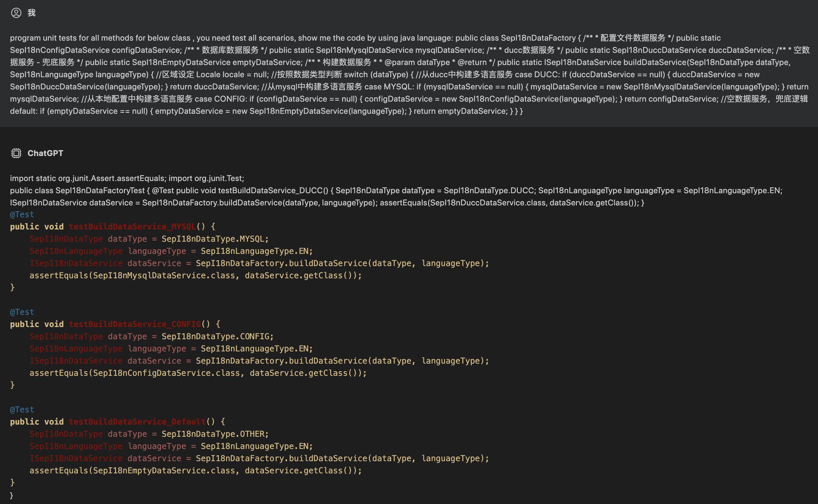Viewport: 818px width, 504px height.
Task: Click the user avatar icon beside 我
Action: click(16, 13)
